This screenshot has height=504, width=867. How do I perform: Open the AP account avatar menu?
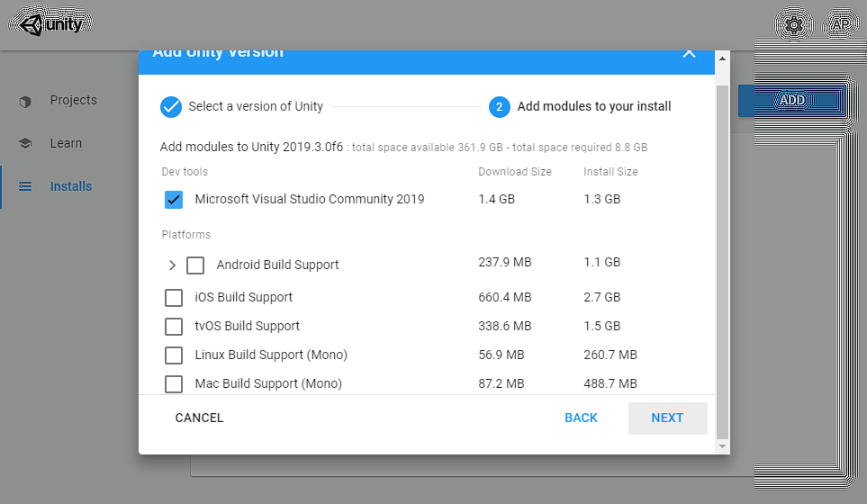point(841,25)
